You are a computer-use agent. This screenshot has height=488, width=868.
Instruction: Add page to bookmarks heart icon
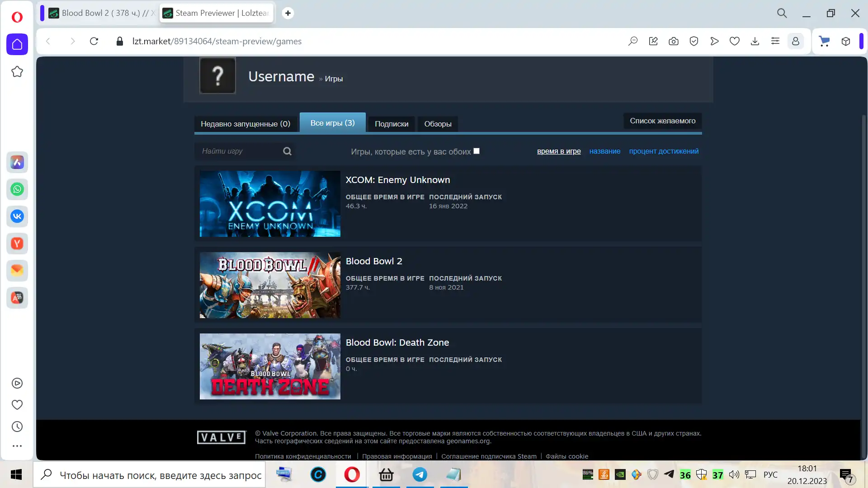735,41
